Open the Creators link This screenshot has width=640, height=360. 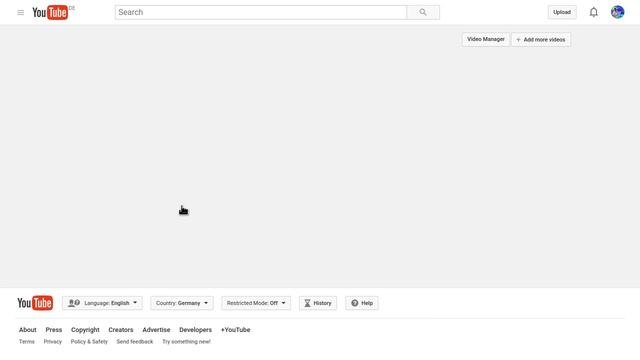pyautogui.click(x=121, y=330)
